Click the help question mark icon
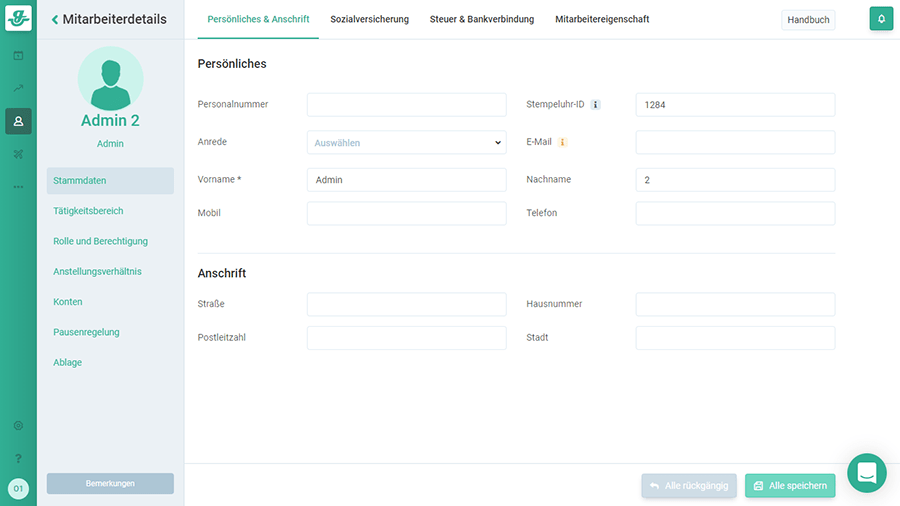The width and height of the screenshot is (900, 506). coord(18,458)
